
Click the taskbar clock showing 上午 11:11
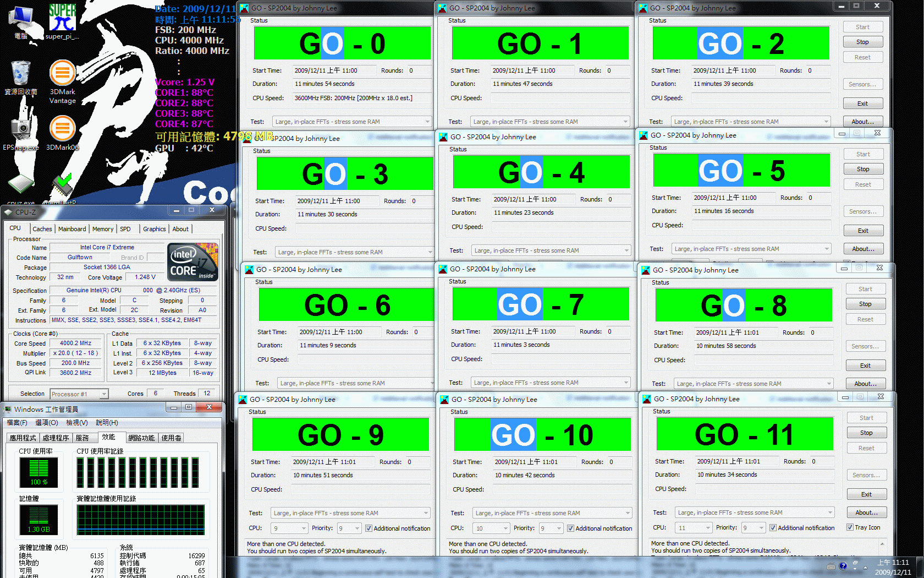[x=893, y=567]
